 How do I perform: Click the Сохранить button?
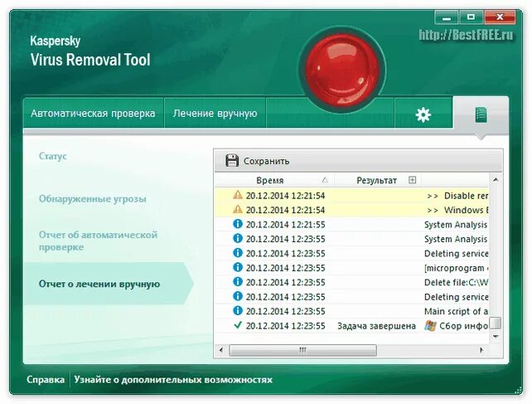(258, 161)
